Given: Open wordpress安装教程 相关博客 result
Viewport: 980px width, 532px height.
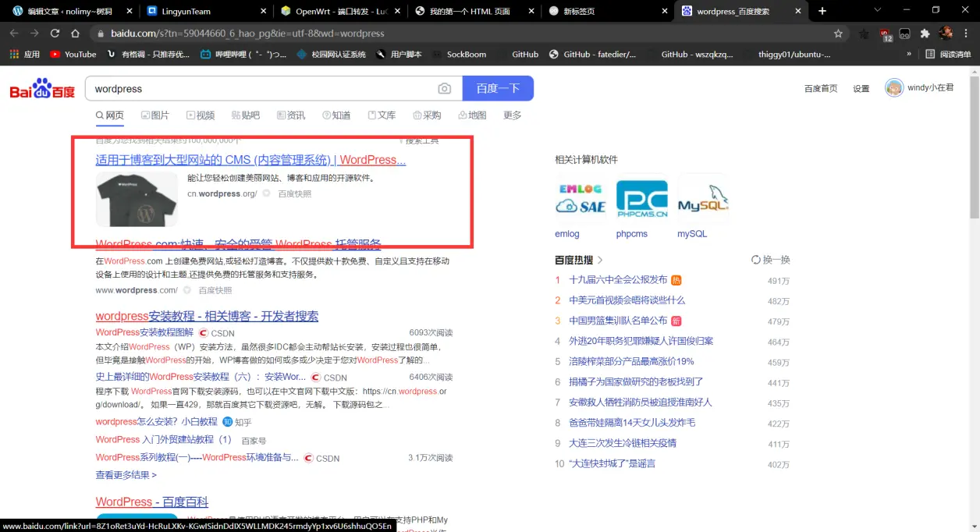Looking at the screenshot, I should [x=207, y=316].
